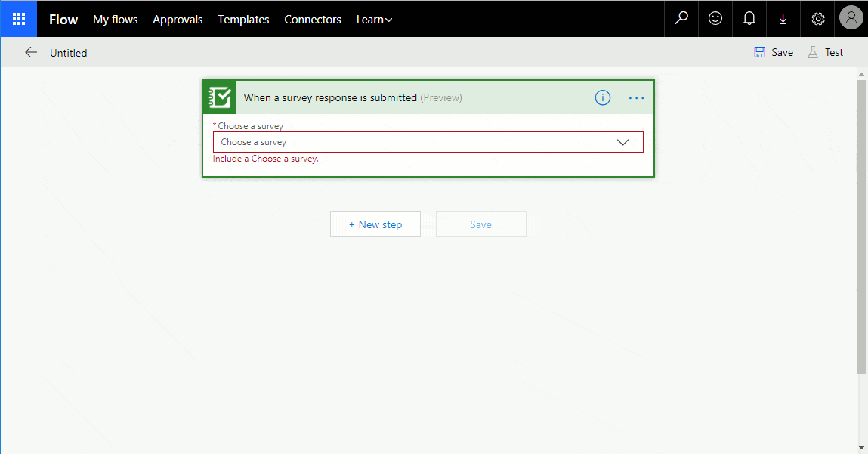868x454 pixels.
Task: Click the dropdown chevron arrow
Action: pyautogui.click(x=622, y=142)
